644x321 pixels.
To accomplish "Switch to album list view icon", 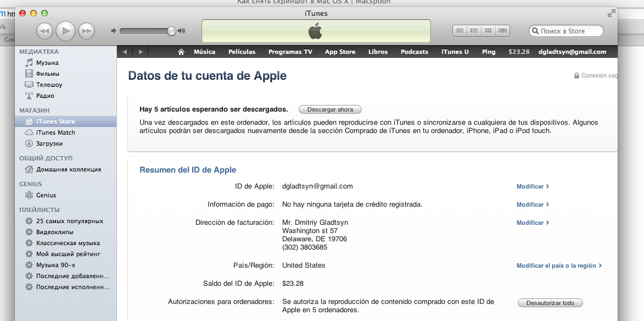I will pyautogui.click(x=474, y=30).
